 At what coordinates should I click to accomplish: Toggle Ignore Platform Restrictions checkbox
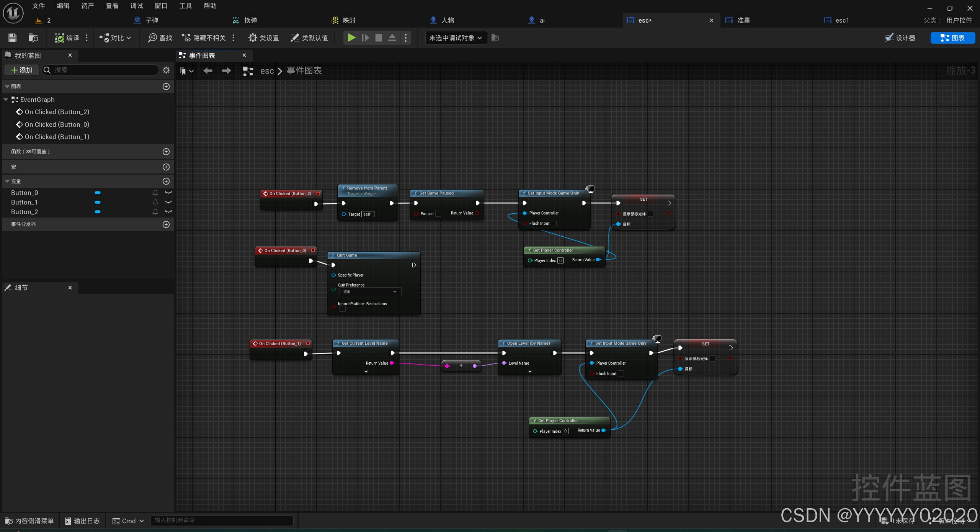click(343, 309)
